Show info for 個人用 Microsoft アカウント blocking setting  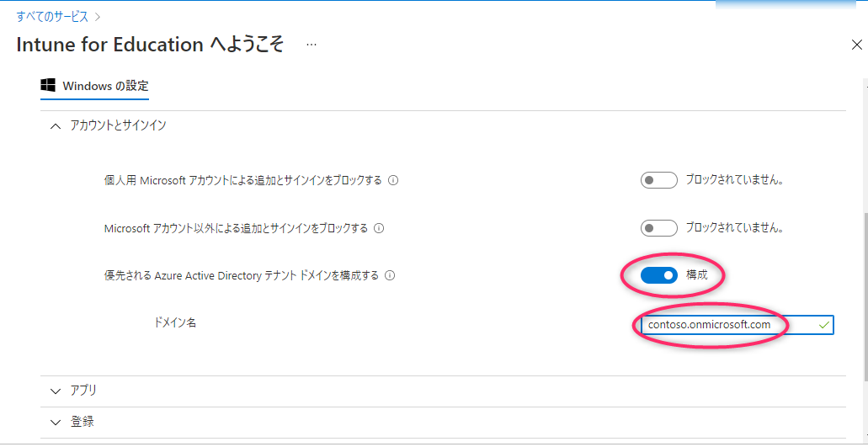(x=393, y=180)
